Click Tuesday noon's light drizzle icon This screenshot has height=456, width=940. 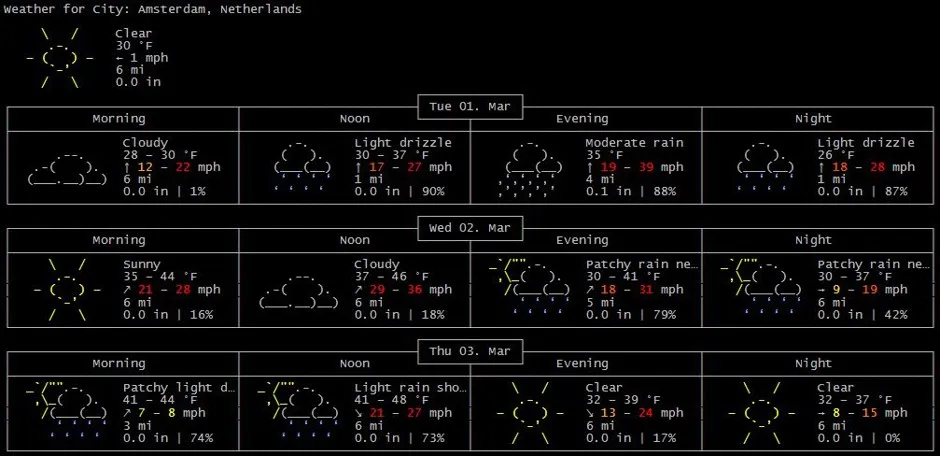pos(303,166)
